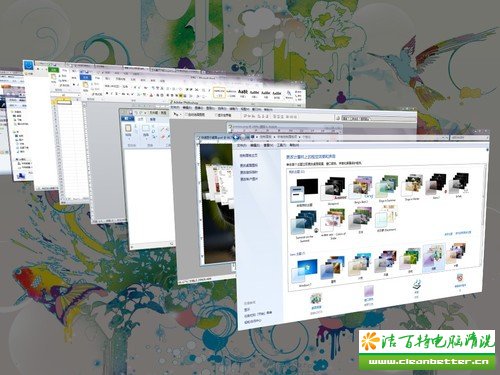Select the unsaved theme with black wallpaper
Image resolution: width=500 pixels, height=375 pixels.
pyautogui.click(x=304, y=191)
